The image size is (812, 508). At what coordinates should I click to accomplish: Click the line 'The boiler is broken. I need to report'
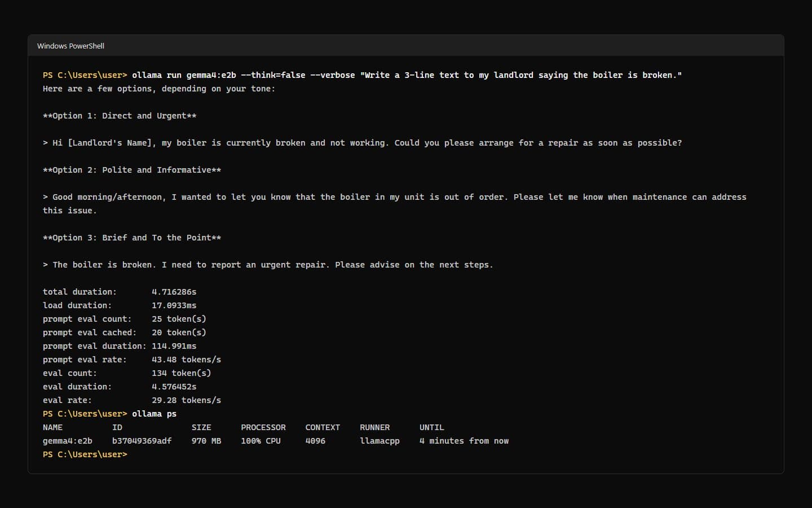268,265
